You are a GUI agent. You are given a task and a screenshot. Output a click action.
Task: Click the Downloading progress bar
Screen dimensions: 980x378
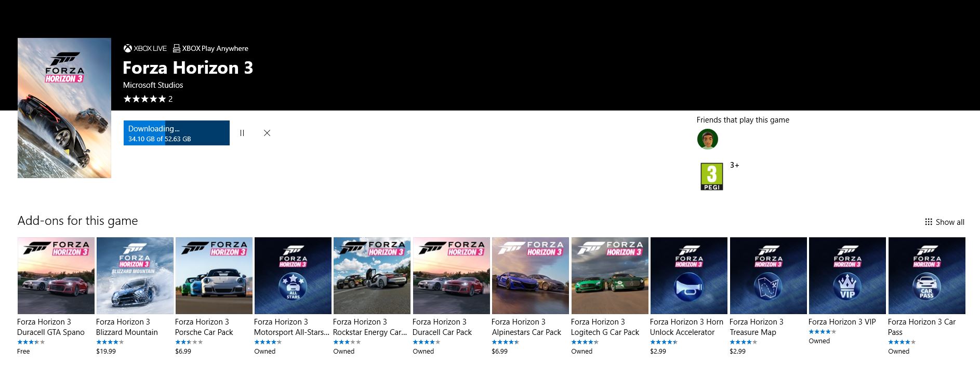(x=177, y=133)
